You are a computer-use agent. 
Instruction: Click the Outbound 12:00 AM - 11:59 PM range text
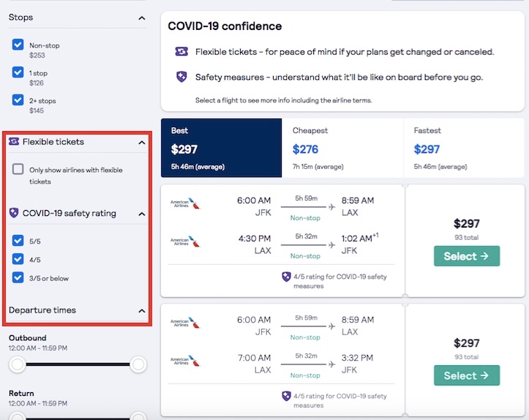(x=38, y=348)
